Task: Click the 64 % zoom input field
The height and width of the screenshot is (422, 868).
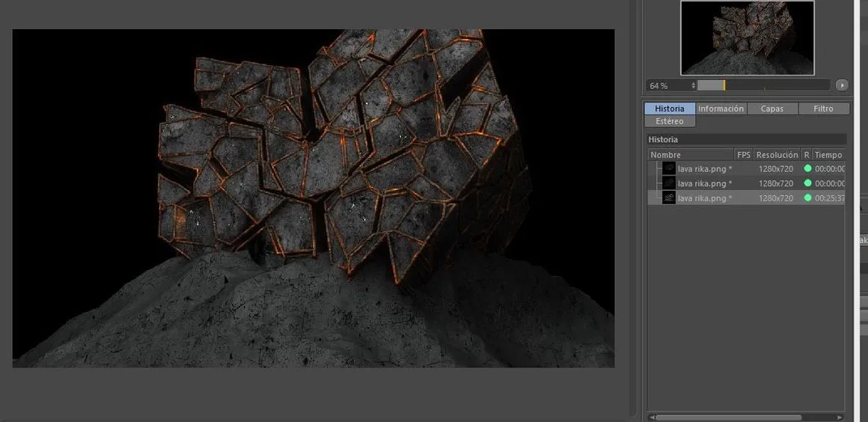Action: tap(668, 86)
